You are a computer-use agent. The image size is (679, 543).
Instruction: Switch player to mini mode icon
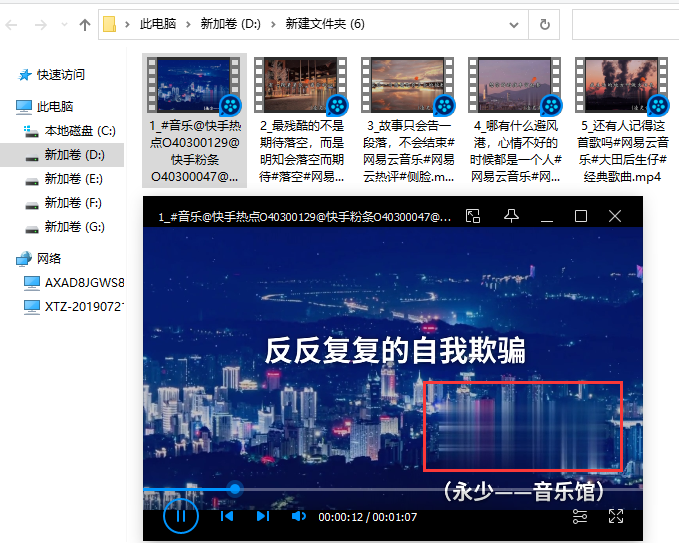click(473, 216)
